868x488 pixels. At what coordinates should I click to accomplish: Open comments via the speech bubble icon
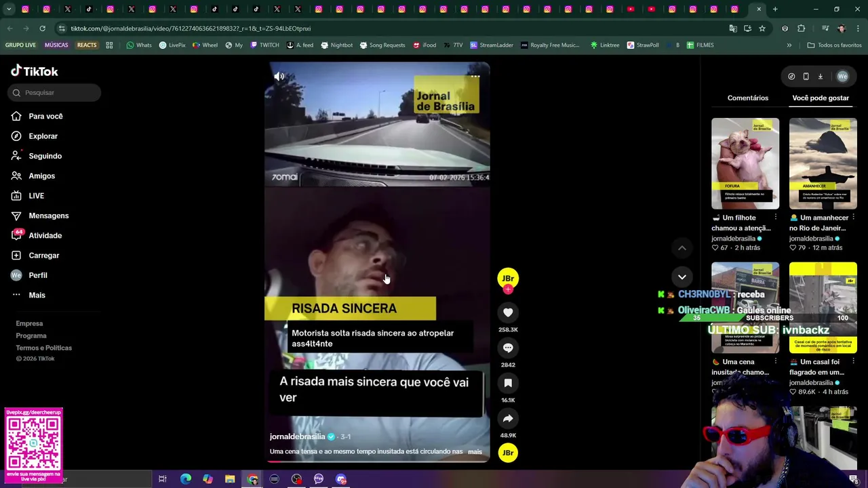coord(508,348)
